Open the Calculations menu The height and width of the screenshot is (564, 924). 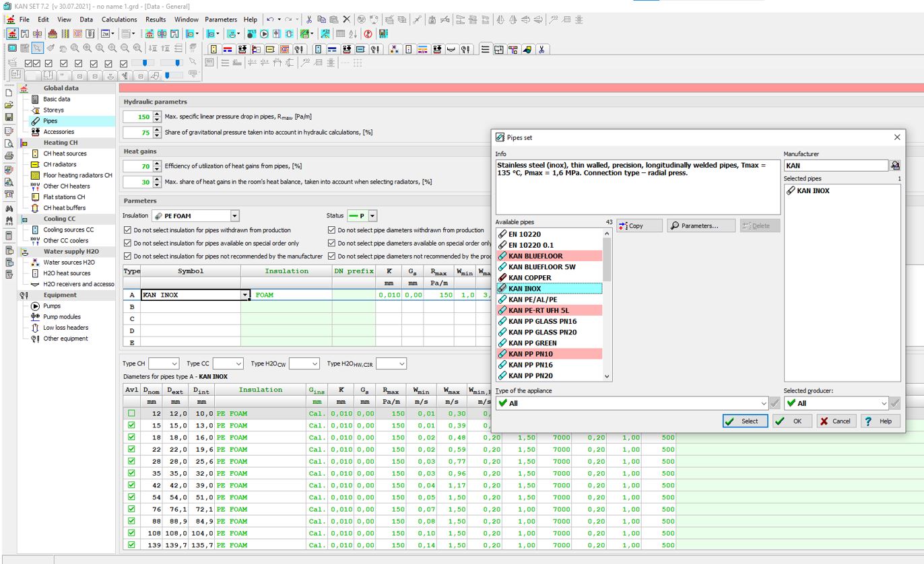[119, 20]
